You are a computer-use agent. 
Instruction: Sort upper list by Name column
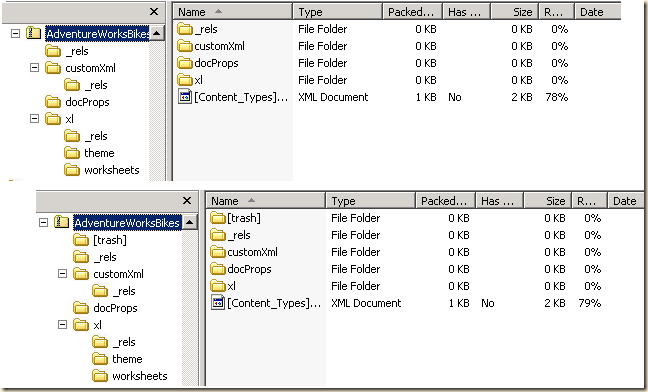coord(233,12)
